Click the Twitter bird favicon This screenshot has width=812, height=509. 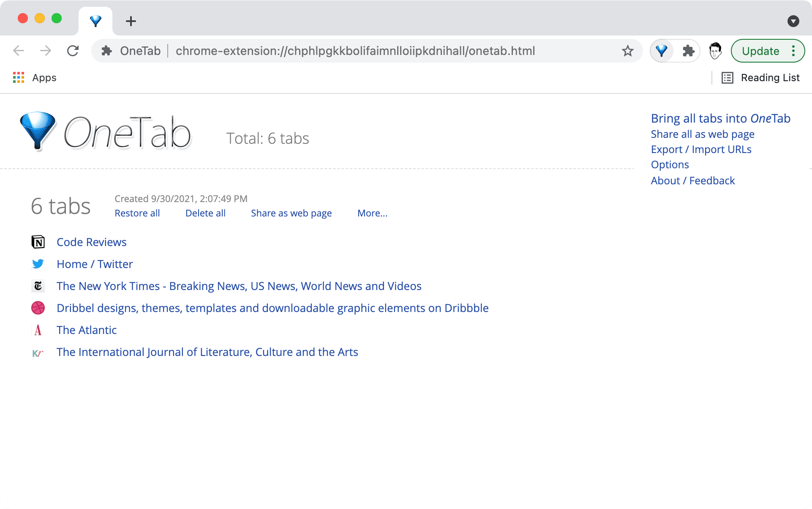click(38, 264)
